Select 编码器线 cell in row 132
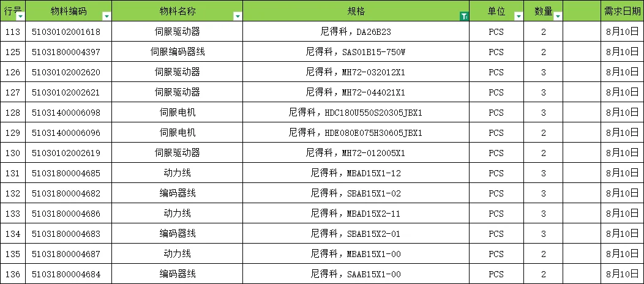This screenshot has width=644, height=284. 177,193
